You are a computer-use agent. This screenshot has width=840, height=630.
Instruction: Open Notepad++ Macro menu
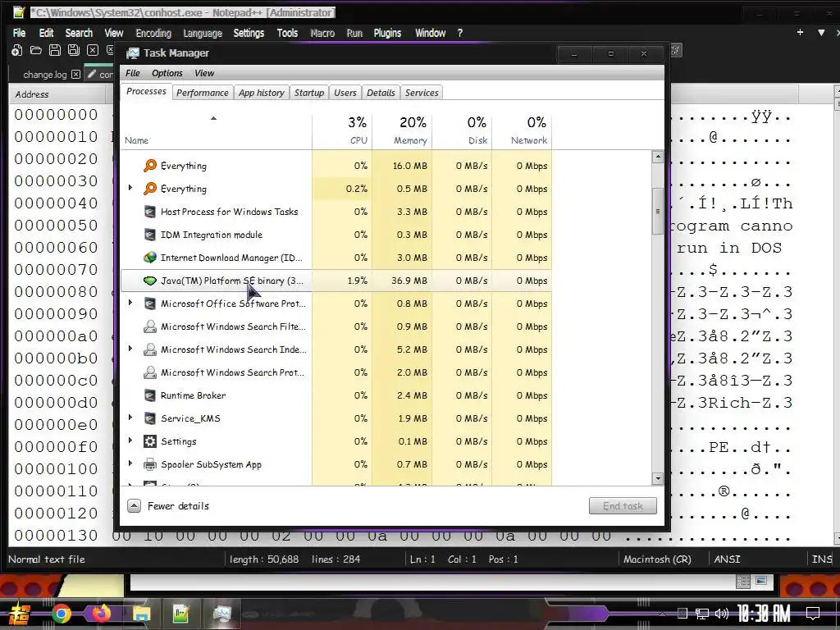(322, 33)
